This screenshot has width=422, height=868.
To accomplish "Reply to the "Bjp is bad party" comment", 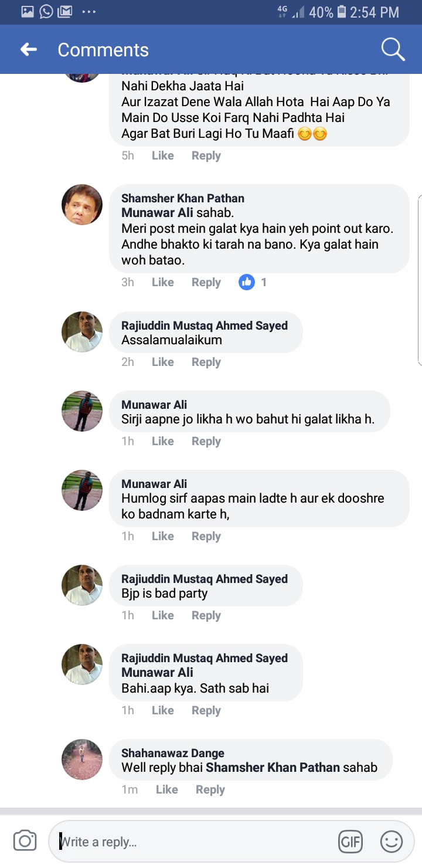I will tap(206, 615).
